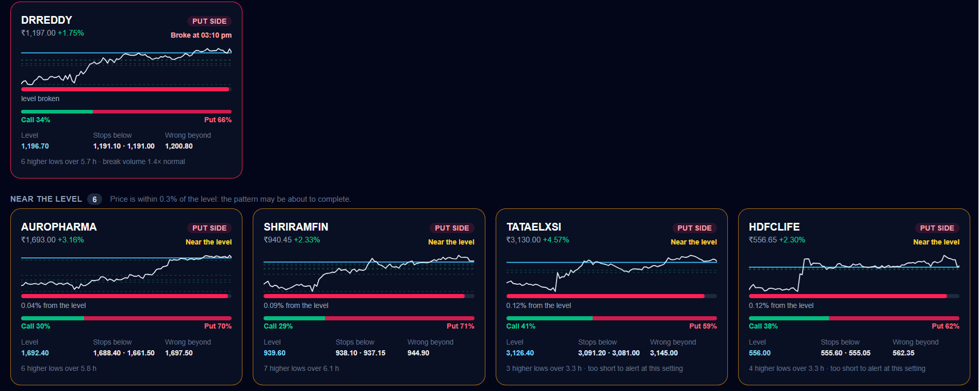Viewport: 980px width, 391px height.
Task: Click AUROPHARMA '0.04% from the level' text
Action: (54, 305)
